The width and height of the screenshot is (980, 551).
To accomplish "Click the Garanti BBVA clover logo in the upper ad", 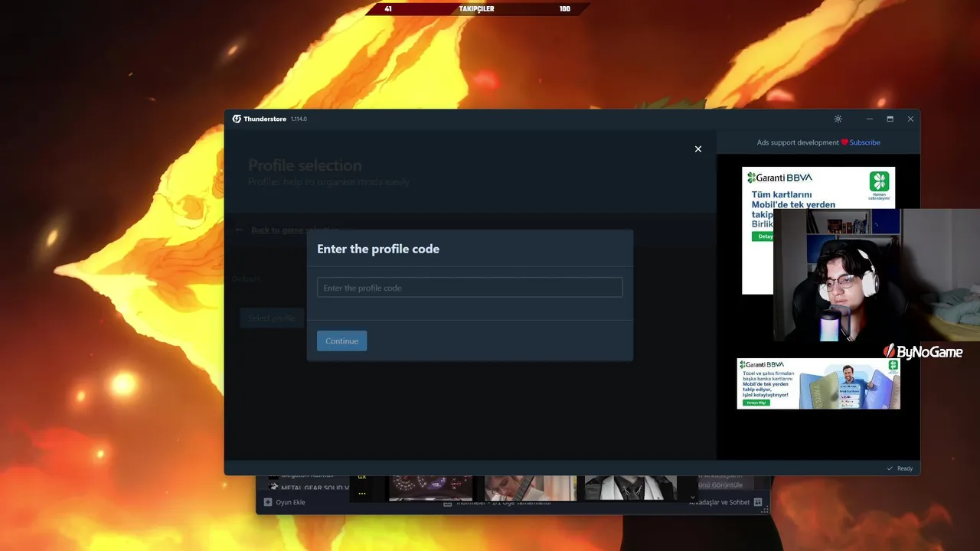I will (879, 182).
